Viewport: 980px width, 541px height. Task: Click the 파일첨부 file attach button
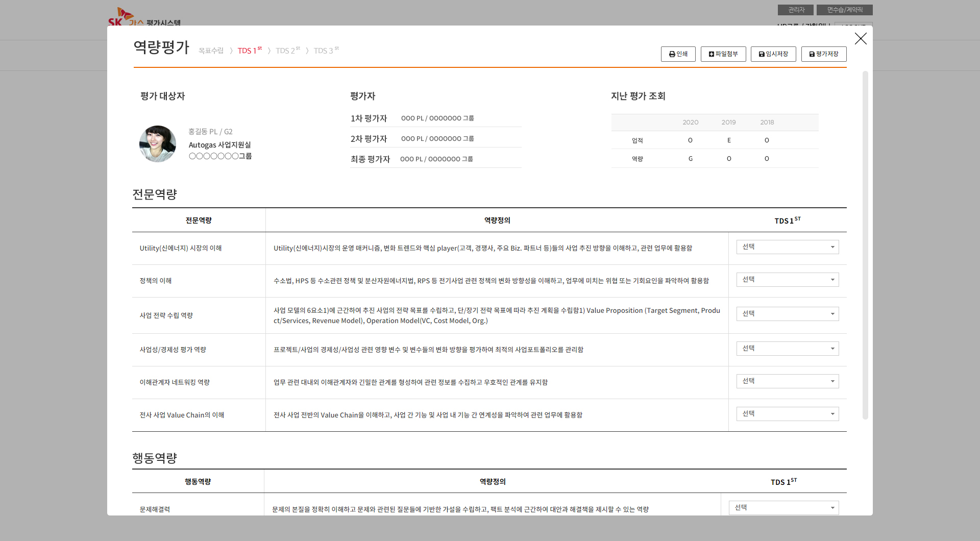pyautogui.click(x=723, y=54)
